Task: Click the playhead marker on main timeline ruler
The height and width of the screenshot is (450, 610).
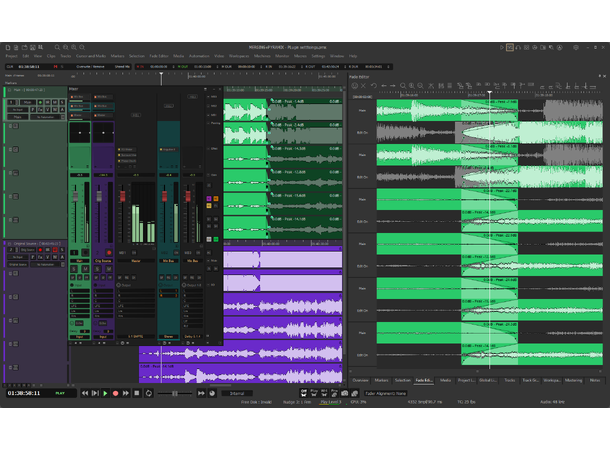Action: [x=161, y=74]
